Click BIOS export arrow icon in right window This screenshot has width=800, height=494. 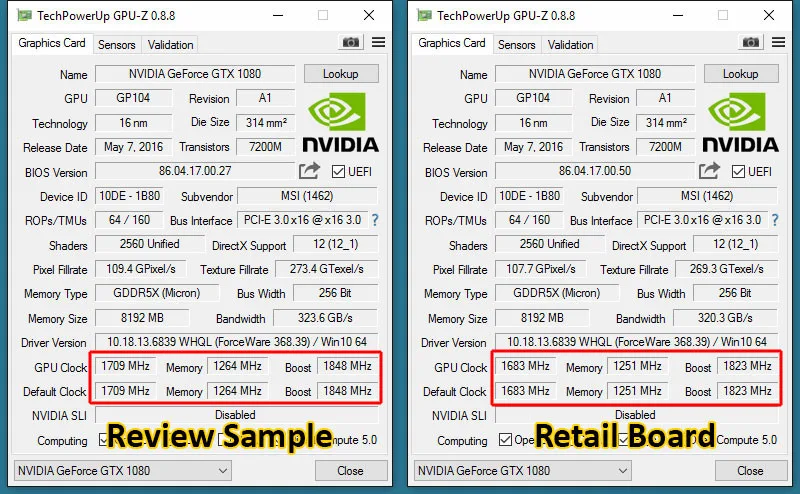tap(709, 170)
